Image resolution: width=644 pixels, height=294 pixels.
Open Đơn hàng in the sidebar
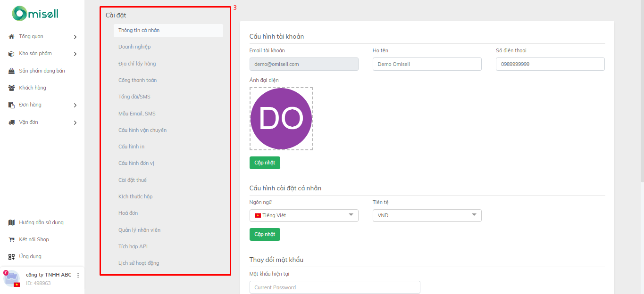click(x=30, y=105)
